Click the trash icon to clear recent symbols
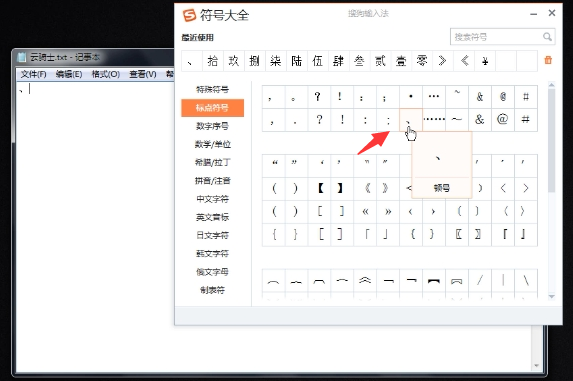This screenshot has width=573, height=381. 548,60
